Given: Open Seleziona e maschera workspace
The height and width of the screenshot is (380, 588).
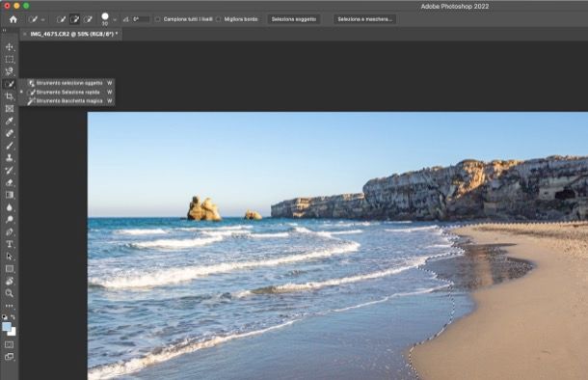Looking at the screenshot, I should [364, 19].
